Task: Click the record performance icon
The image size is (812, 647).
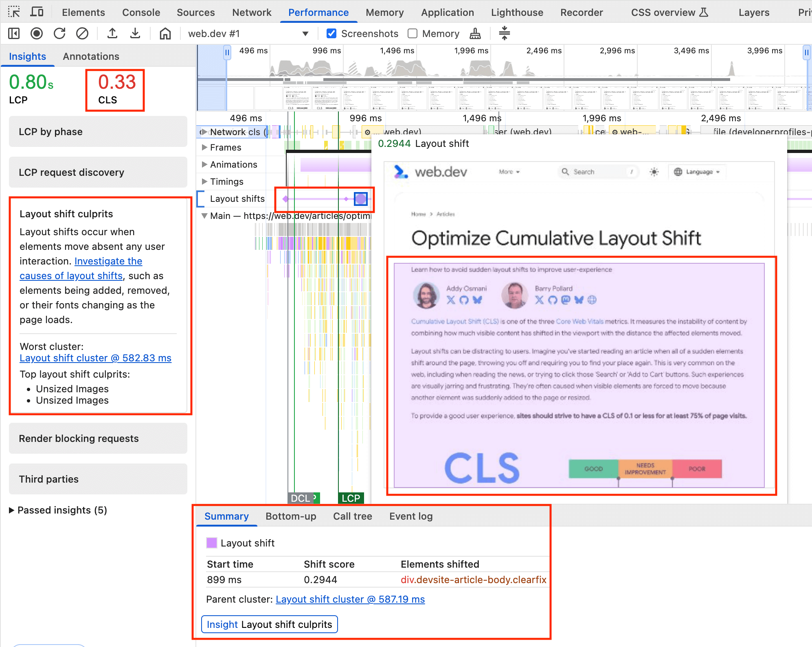Action: tap(37, 33)
